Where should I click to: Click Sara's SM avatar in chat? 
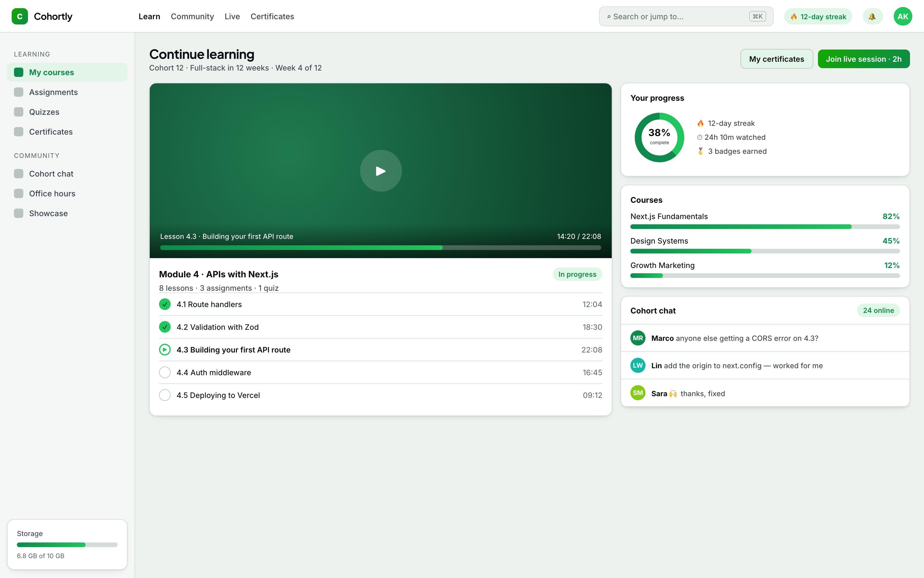pos(638,393)
